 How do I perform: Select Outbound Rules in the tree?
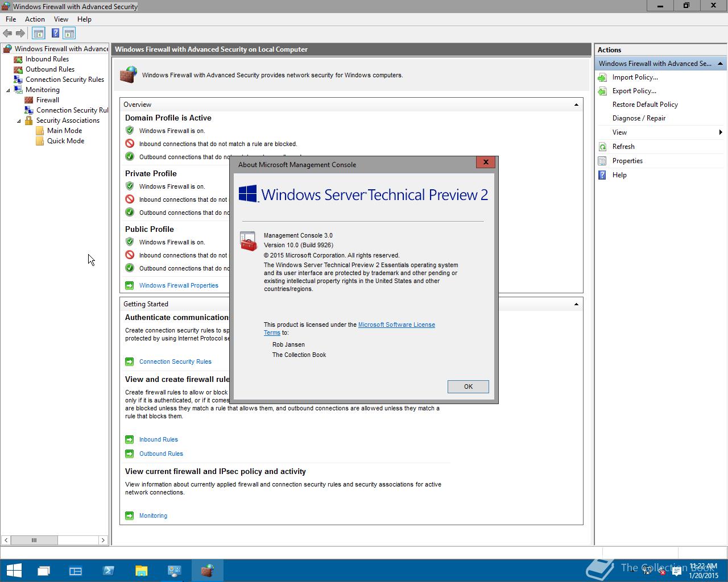tap(50, 69)
